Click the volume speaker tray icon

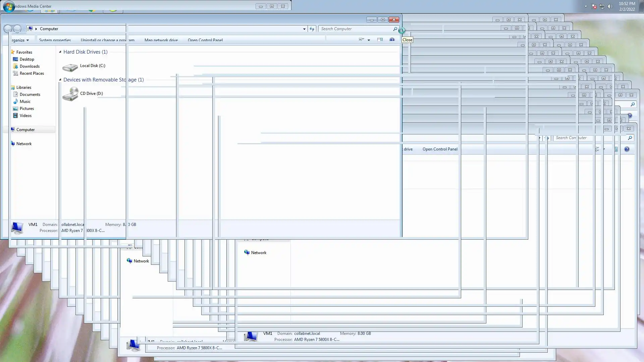610,6
